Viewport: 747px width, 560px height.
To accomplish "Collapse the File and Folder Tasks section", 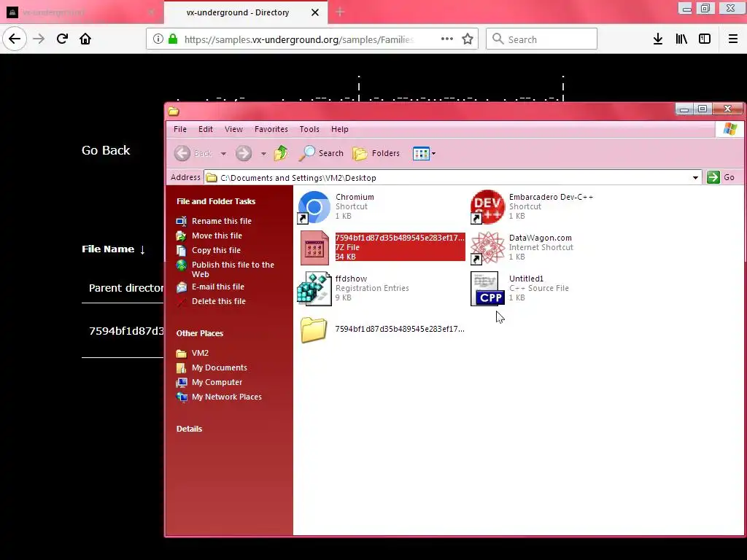I will point(216,201).
